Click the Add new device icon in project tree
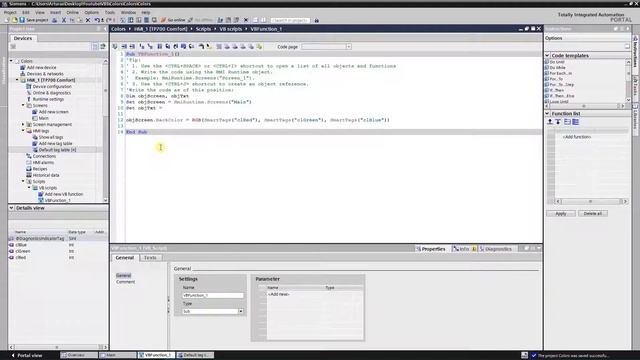The image size is (640, 360). click(23, 67)
